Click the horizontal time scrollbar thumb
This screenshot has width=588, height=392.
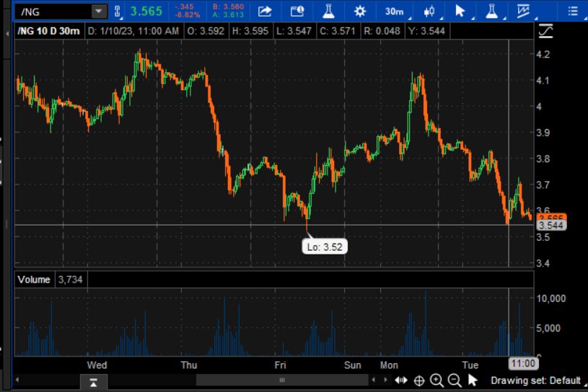coord(282,380)
